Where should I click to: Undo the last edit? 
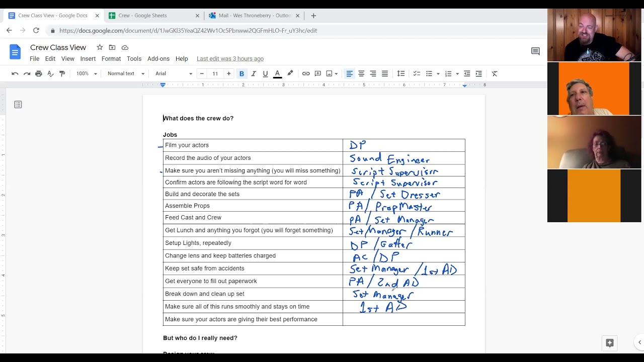point(15,73)
